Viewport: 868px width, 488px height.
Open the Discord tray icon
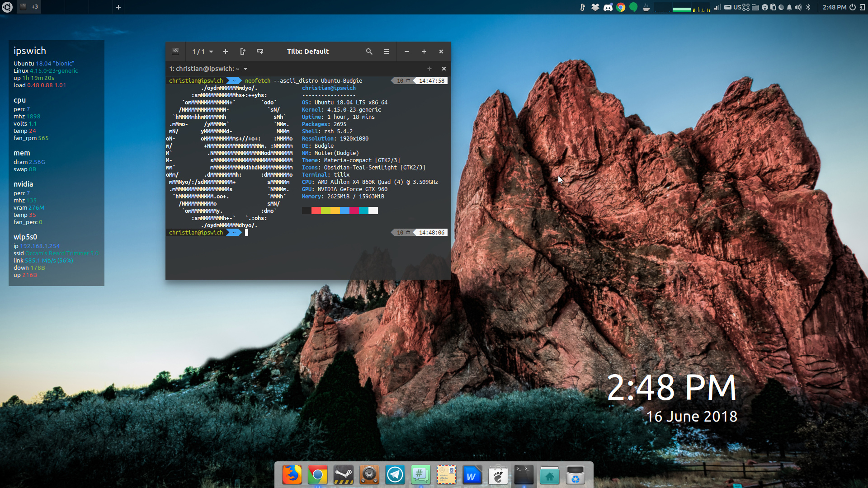(608, 7)
